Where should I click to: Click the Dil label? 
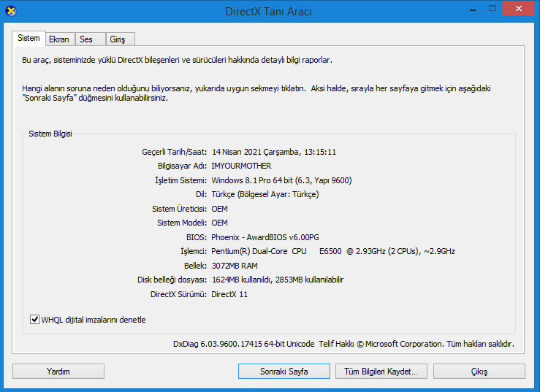click(x=201, y=194)
